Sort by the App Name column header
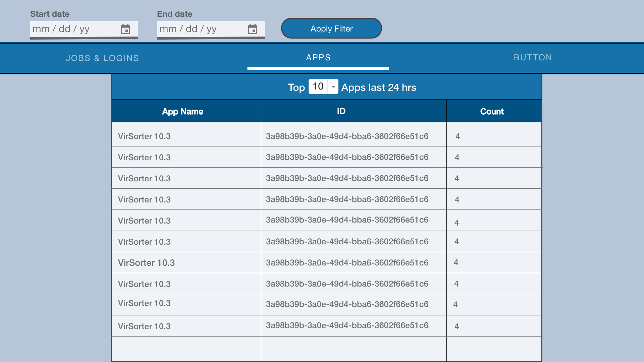 pyautogui.click(x=182, y=111)
